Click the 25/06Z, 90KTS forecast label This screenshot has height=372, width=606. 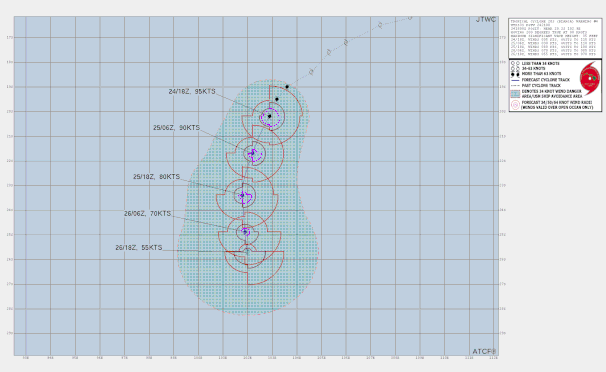176,127
